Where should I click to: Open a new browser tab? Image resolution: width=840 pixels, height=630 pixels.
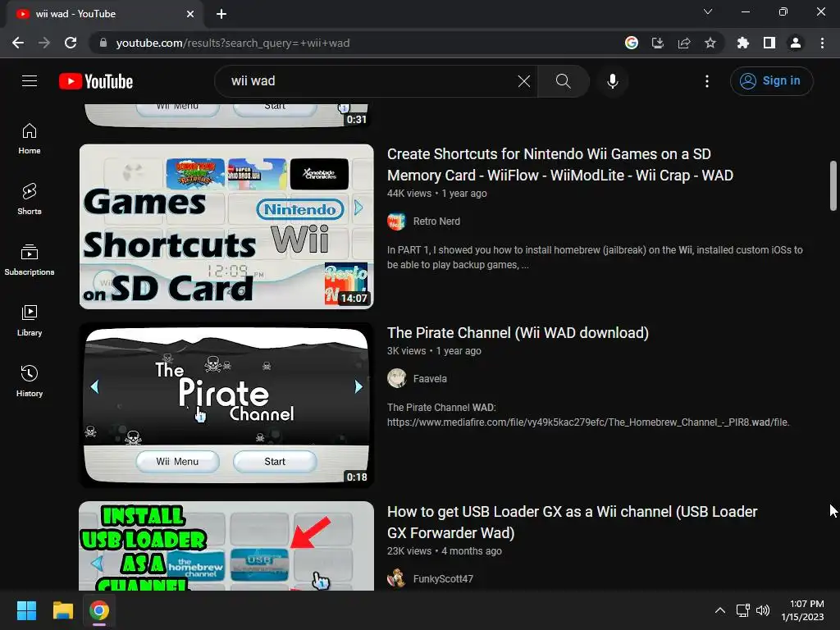point(221,14)
